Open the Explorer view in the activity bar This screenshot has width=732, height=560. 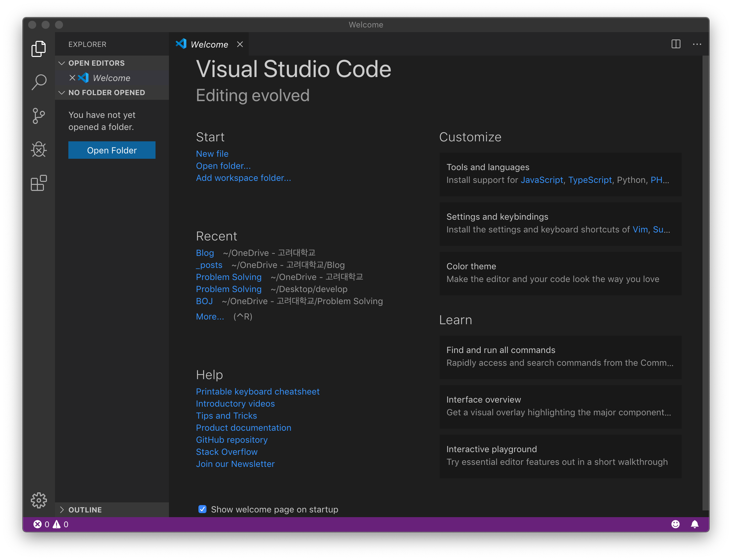tap(39, 49)
